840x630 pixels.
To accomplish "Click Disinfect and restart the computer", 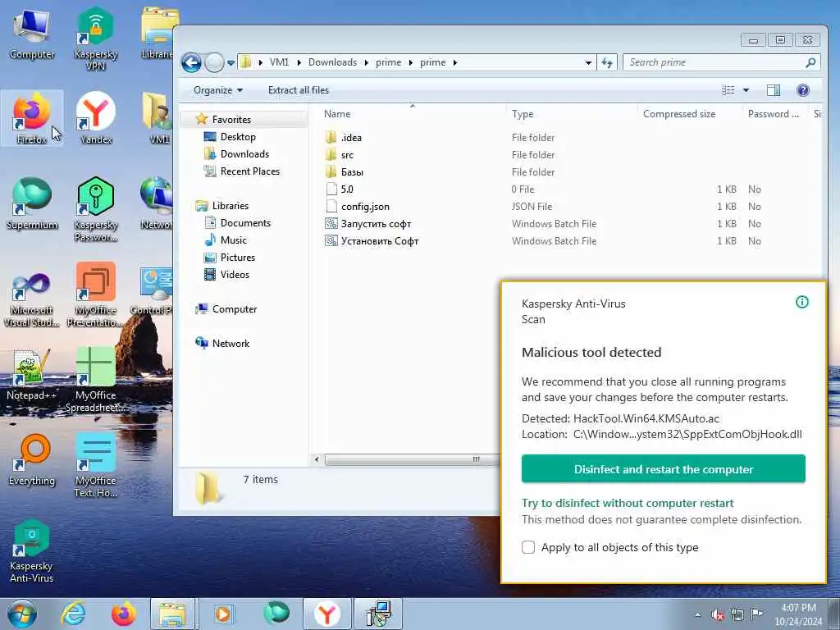I will 663,468.
